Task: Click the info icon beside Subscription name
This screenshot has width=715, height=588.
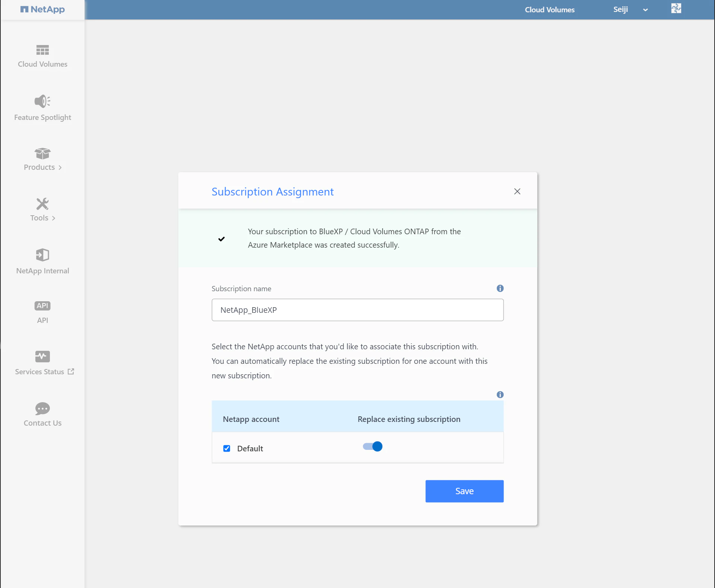Action: coord(500,288)
